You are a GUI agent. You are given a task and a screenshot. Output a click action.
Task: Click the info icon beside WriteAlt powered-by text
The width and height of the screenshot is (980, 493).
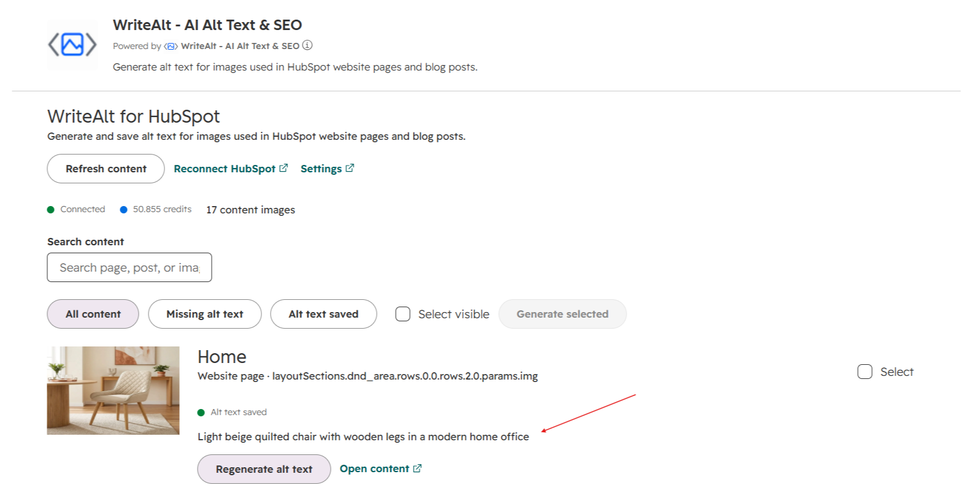[x=307, y=45]
